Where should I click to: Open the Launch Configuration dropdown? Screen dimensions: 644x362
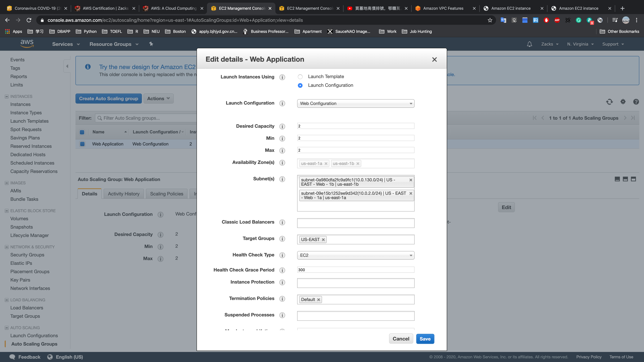tap(356, 103)
